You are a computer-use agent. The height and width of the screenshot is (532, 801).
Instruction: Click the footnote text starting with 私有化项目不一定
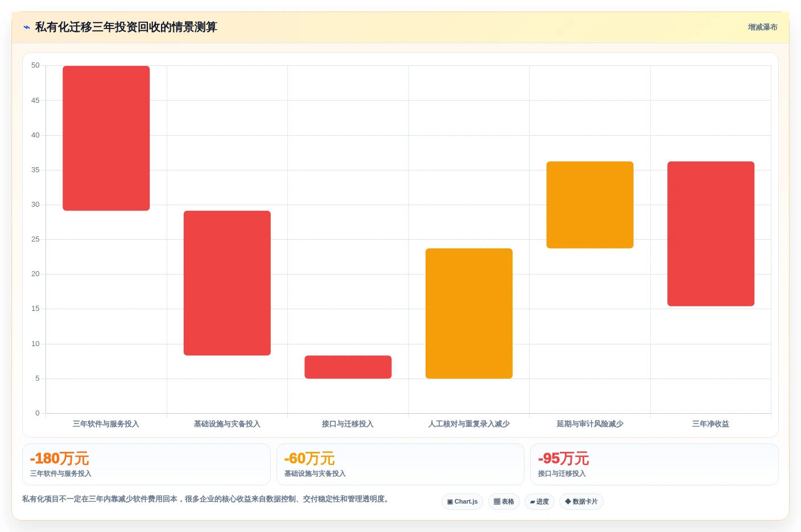[207, 499]
